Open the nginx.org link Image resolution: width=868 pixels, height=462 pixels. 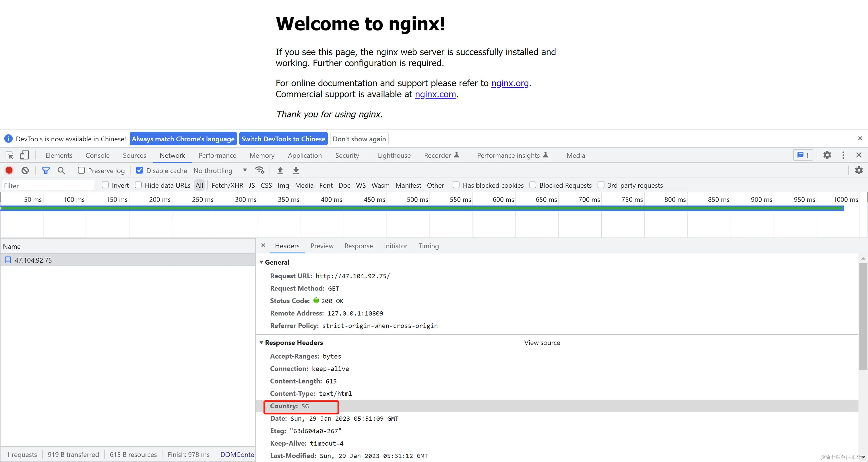509,83
